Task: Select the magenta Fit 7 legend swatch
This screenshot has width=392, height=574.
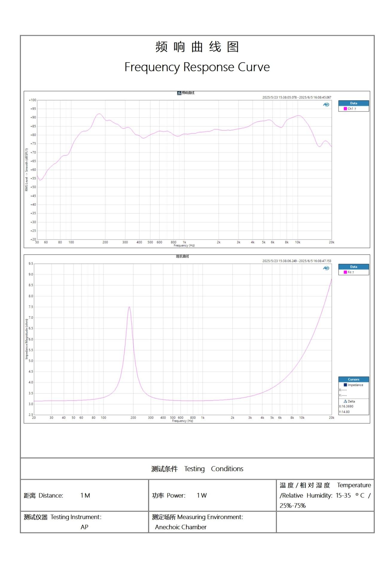Action: [x=345, y=272]
